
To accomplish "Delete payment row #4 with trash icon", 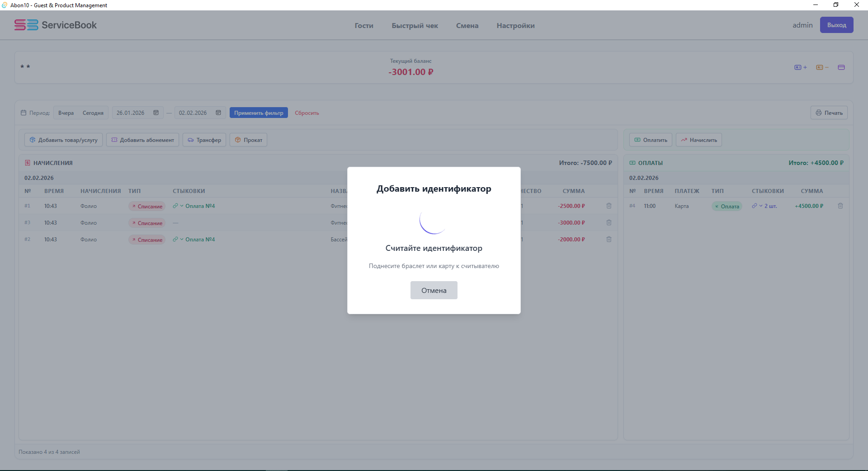I will (840, 206).
